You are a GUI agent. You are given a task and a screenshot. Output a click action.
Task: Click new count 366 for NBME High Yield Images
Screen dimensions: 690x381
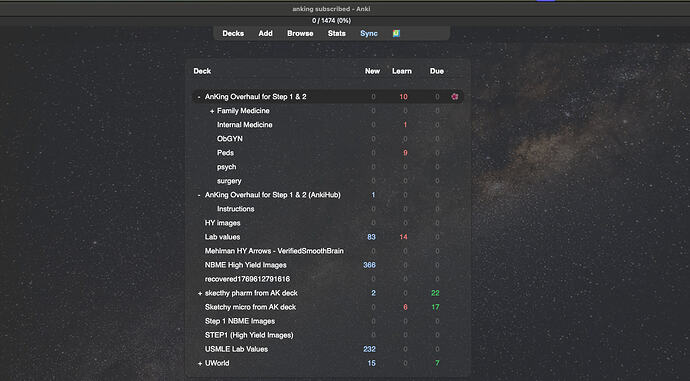[369, 265]
